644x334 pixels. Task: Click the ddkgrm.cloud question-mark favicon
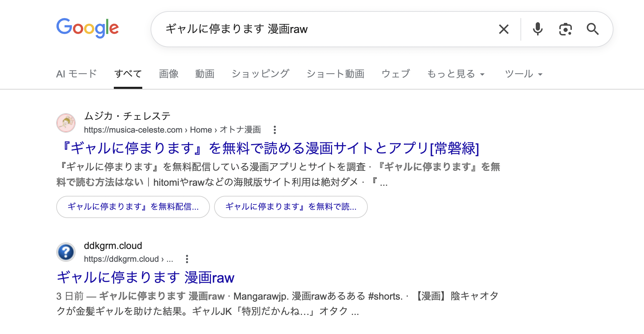tap(66, 252)
